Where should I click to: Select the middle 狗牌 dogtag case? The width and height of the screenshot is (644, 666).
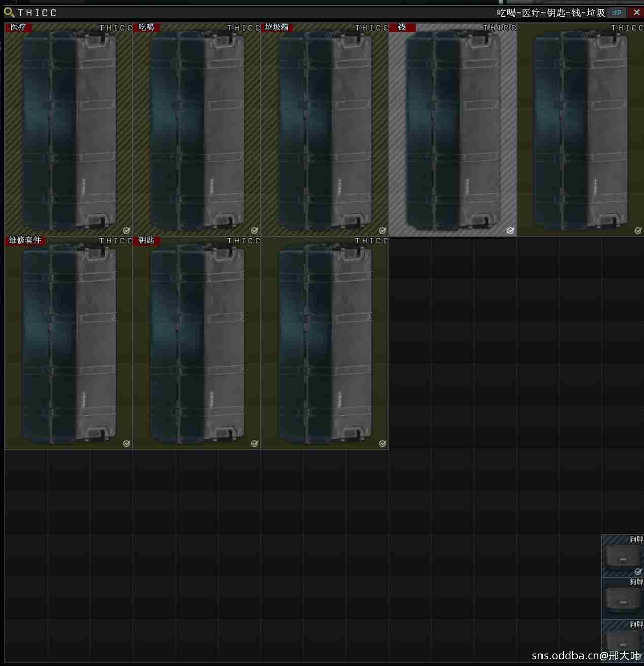tap(623, 599)
